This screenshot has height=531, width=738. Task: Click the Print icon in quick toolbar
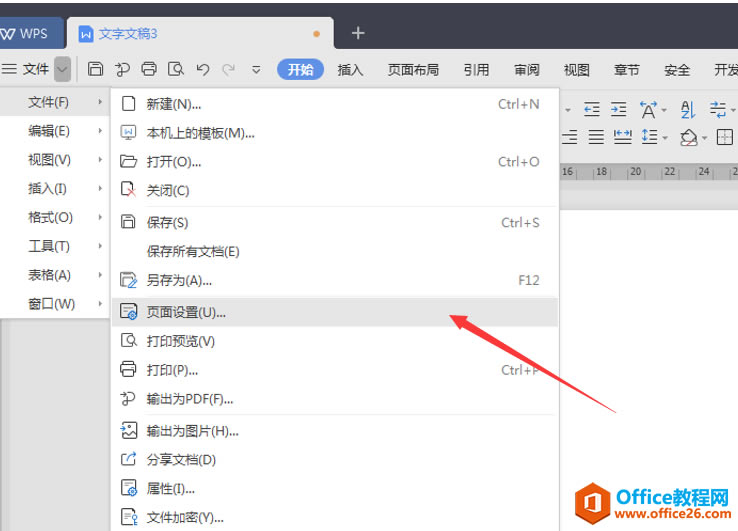(149, 69)
